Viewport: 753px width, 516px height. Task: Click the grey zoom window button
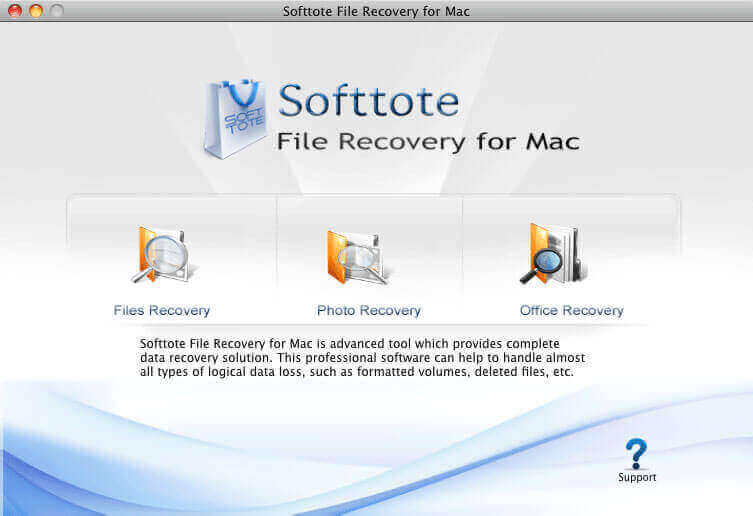click(57, 10)
